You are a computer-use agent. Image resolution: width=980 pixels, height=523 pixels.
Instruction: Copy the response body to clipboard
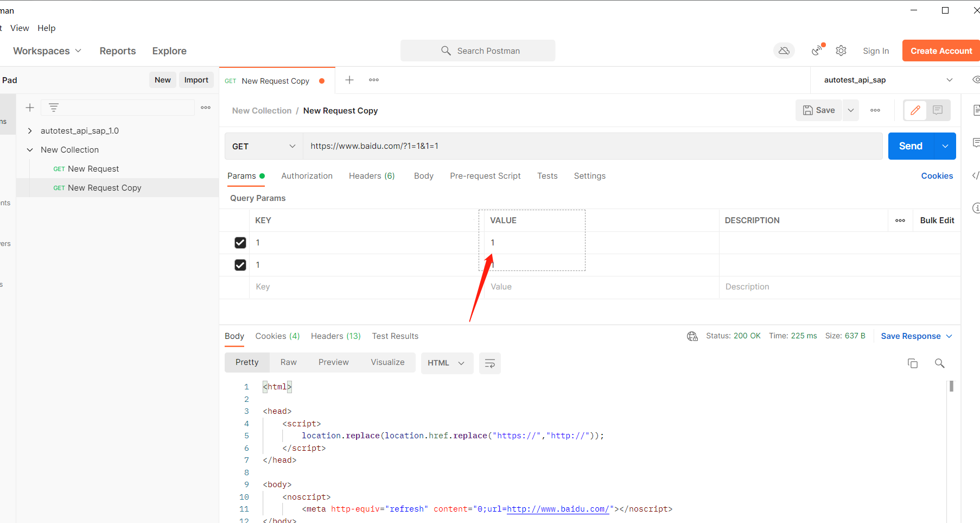(x=913, y=363)
